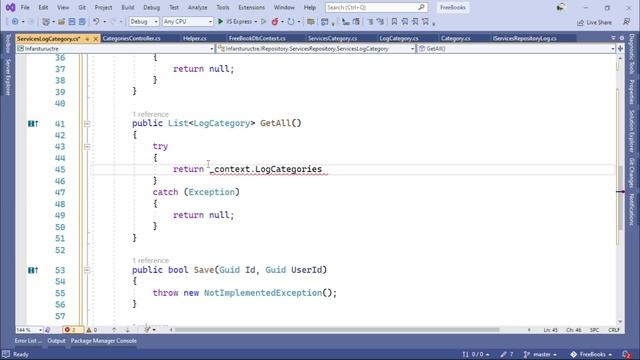Click the feedback icon beside Live Share
Viewport: 640px width, 360px height.
626,22
